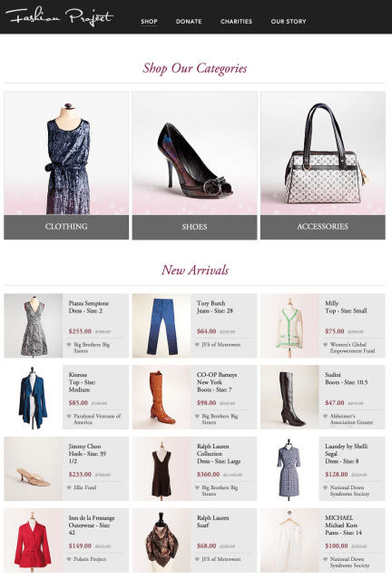Open the Shop menu item
Viewport: 392px width, 580px height.
(149, 22)
